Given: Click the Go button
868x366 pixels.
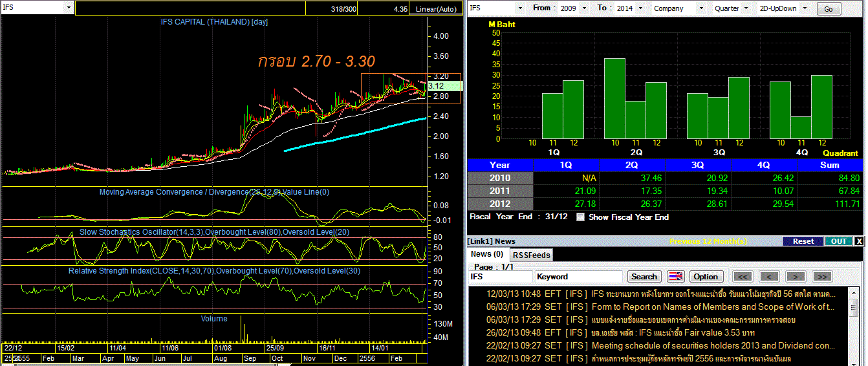Looking at the screenshot, I should tap(829, 8).
